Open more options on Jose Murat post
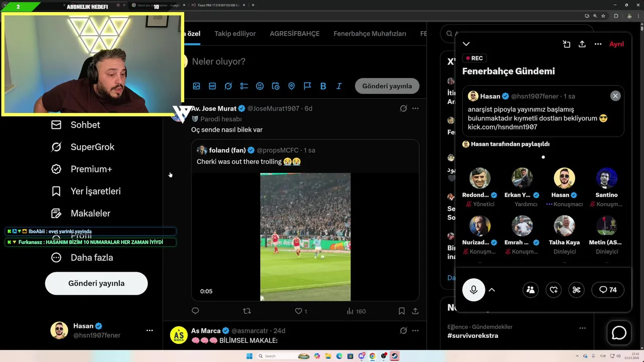 [415, 108]
